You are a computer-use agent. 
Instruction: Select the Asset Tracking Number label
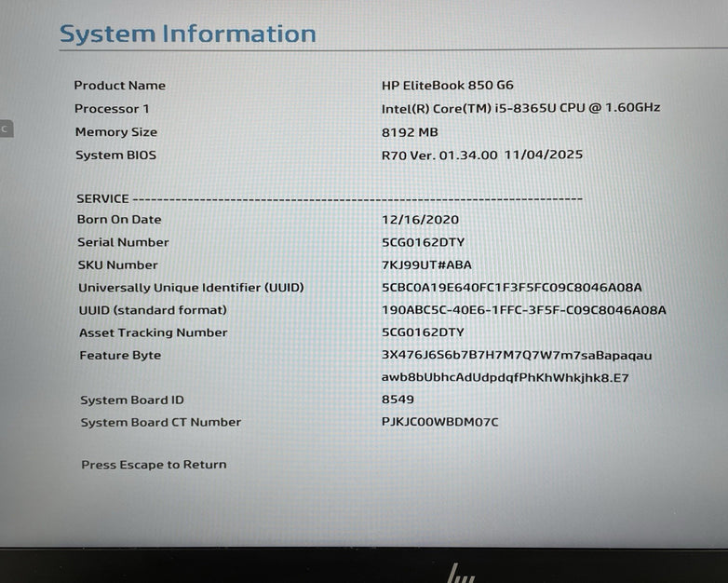point(154,332)
